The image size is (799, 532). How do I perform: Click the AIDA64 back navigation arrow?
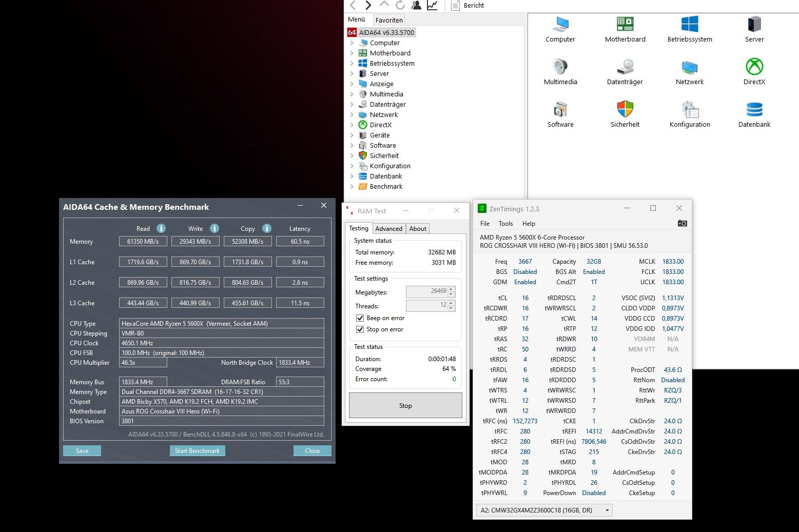pos(353,5)
